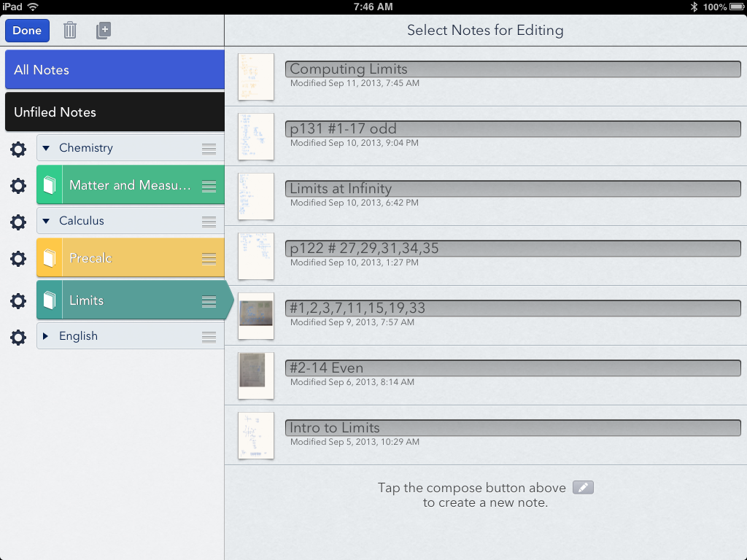
Task: Tap the compose pencil button hint
Action: click(x=583, y=488)
